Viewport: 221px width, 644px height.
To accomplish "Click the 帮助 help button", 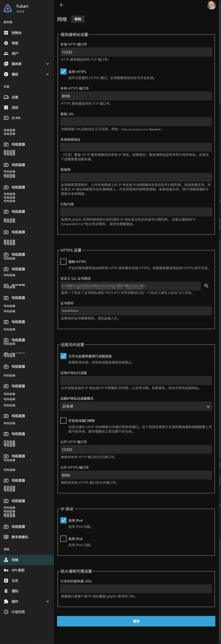I will click(78, 19).
